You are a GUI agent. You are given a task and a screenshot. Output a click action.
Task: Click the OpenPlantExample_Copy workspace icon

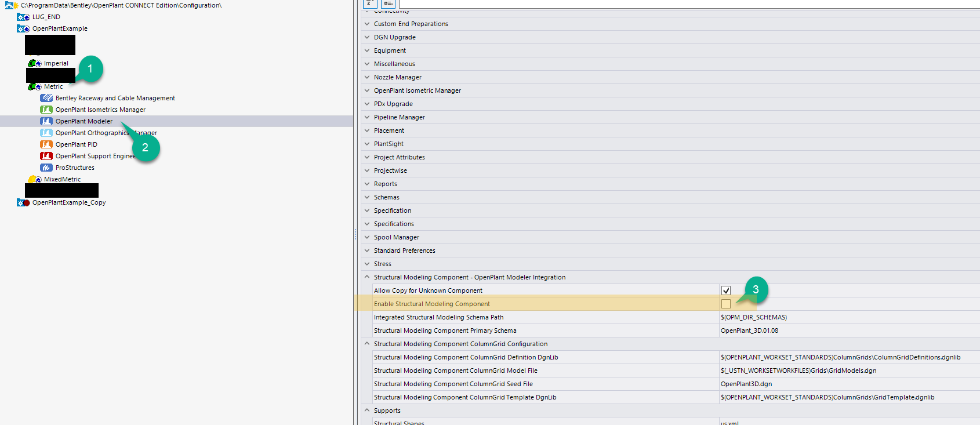(x=23, y=202)
